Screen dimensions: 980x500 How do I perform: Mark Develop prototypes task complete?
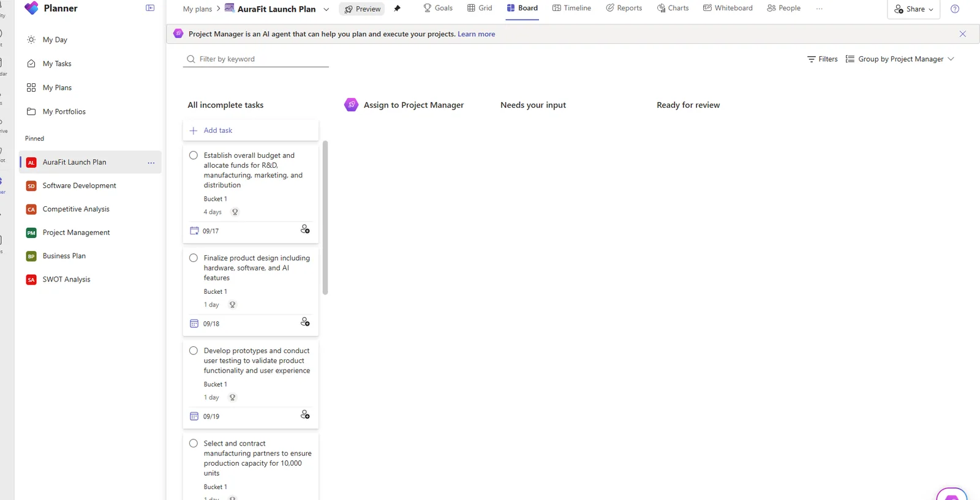click(x=194, y=351)
